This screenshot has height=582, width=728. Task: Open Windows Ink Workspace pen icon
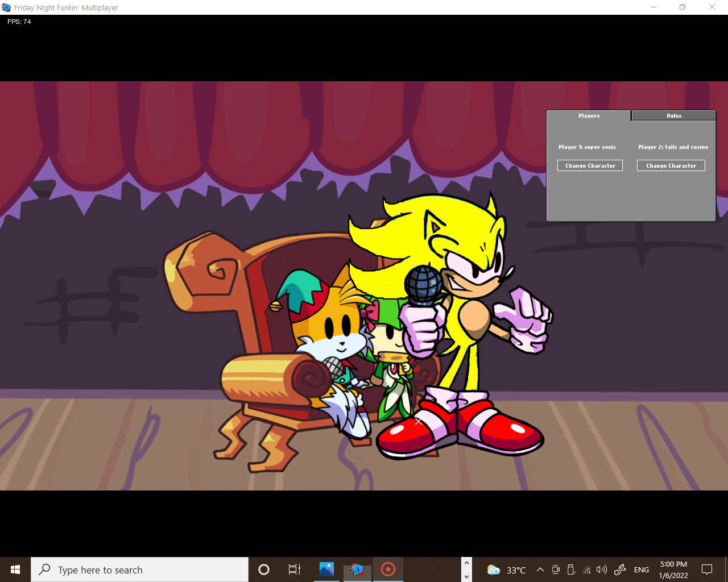pos(619,569)
